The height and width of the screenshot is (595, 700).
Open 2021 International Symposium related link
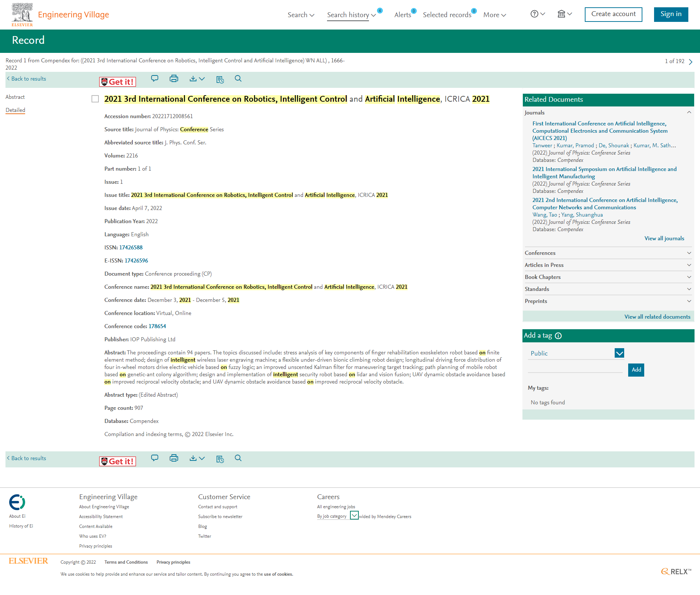(x=604, y=173)
